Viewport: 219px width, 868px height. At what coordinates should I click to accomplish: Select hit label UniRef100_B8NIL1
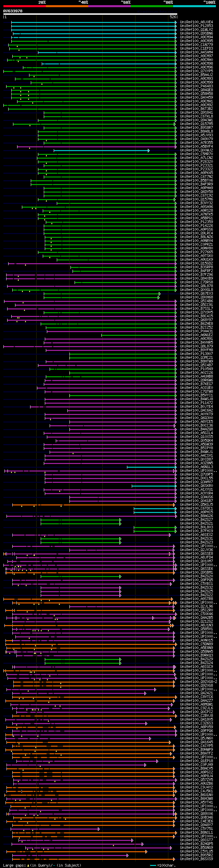pos(196,833)
